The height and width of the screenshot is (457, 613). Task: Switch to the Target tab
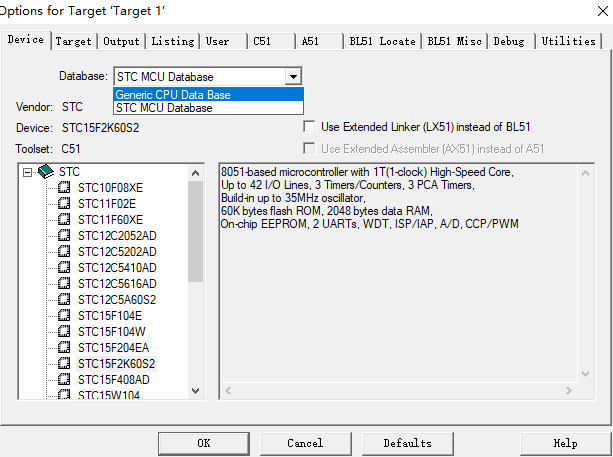(73, 41)
